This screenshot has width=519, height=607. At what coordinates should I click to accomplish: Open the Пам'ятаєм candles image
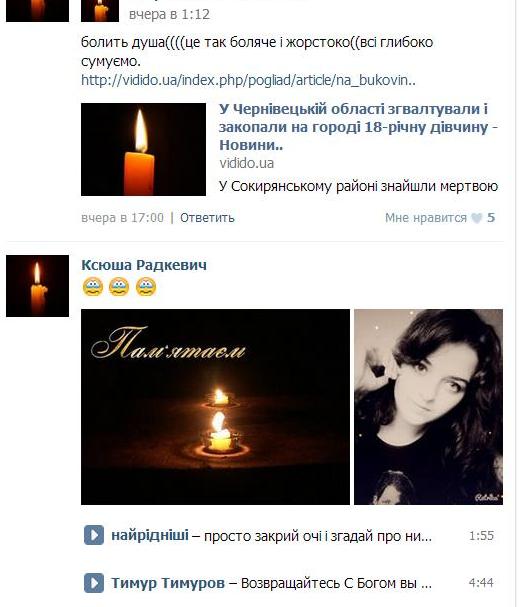215,407
